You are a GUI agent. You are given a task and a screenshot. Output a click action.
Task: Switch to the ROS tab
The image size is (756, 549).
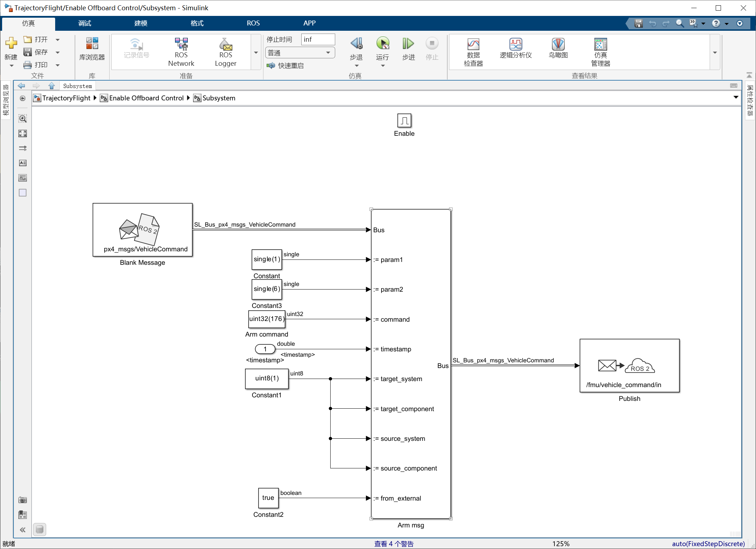pyautogui.click(x=253, y=23)
